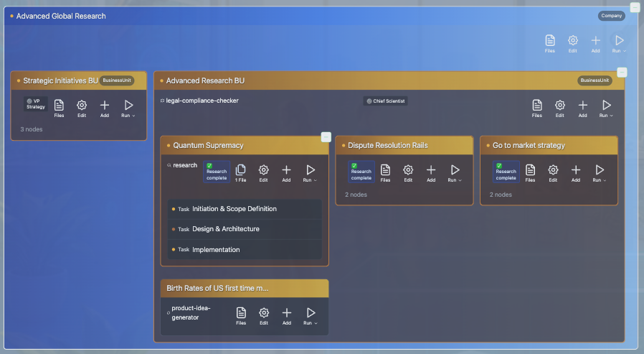Select the Design & Architecture task
Viewport: 644px width, 354px height.
coord(245,229)
